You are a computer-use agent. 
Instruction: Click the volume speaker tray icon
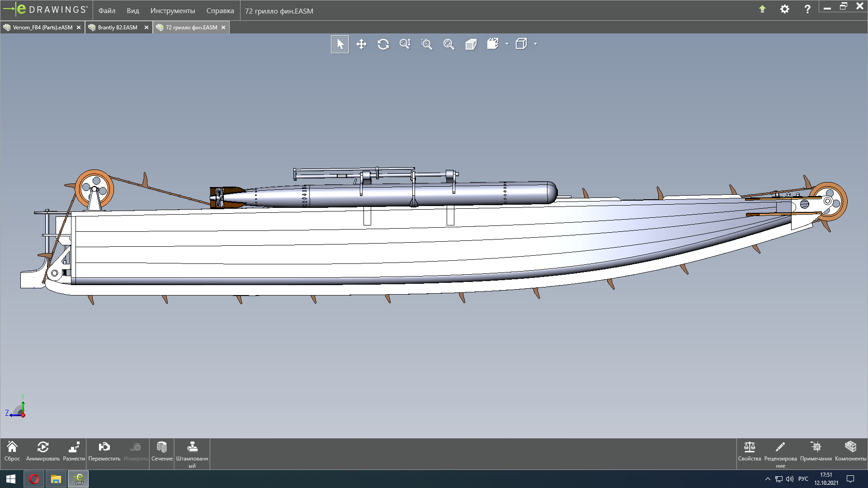point(790,479)
